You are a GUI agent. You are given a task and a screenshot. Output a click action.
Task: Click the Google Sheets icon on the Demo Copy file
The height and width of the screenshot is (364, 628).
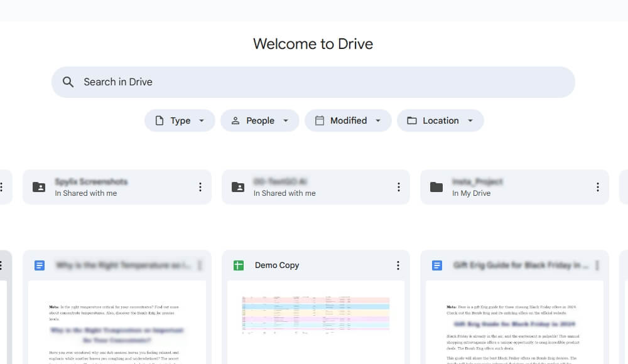[x=237, y=265]
